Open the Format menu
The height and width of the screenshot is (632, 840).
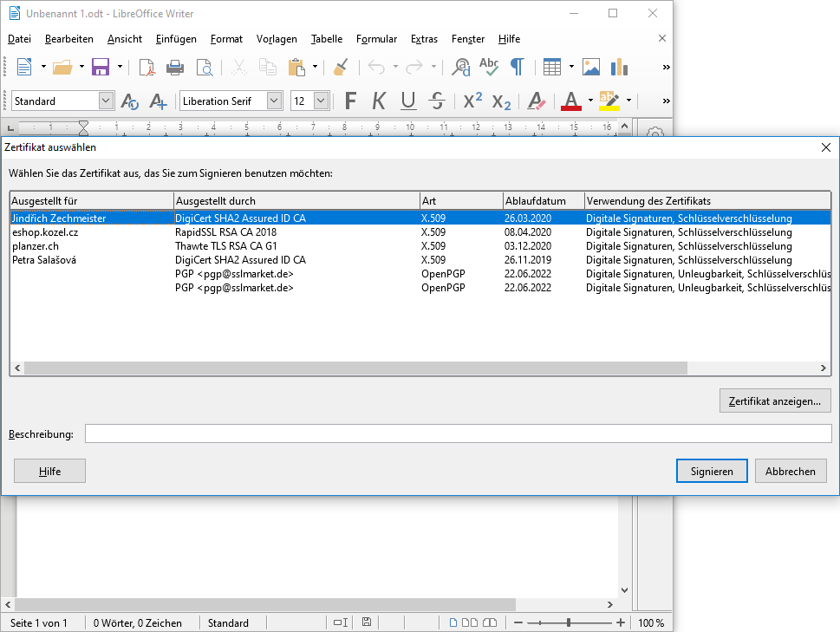[x=226, y=39]
